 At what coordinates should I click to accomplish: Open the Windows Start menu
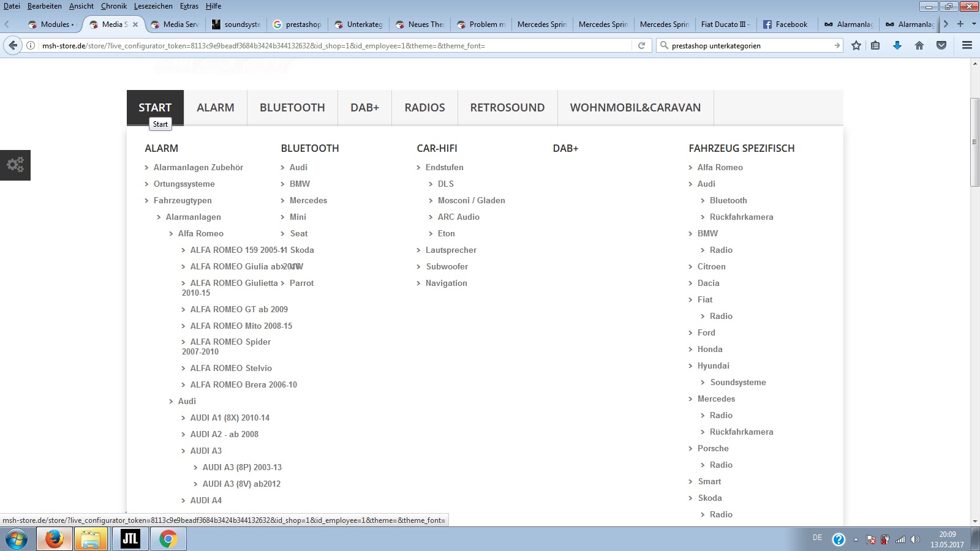pyautogui.click(x=17, y=539)
